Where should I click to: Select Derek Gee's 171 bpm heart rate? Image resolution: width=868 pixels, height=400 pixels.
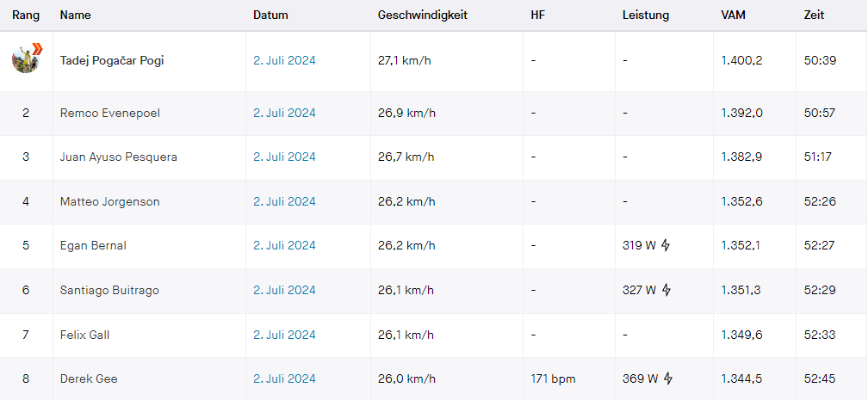click(553, 379)
